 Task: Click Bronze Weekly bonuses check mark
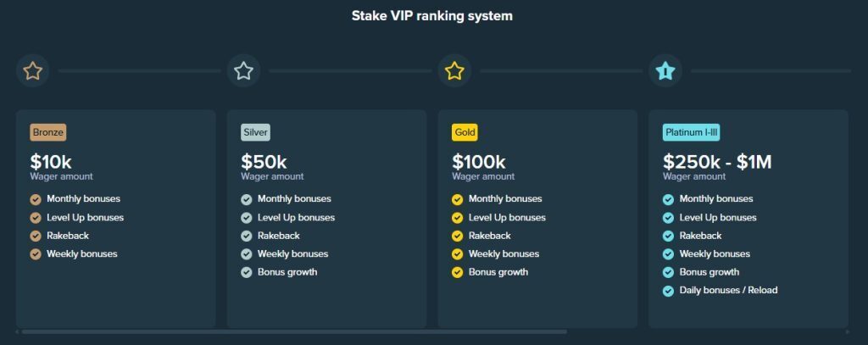36,254
